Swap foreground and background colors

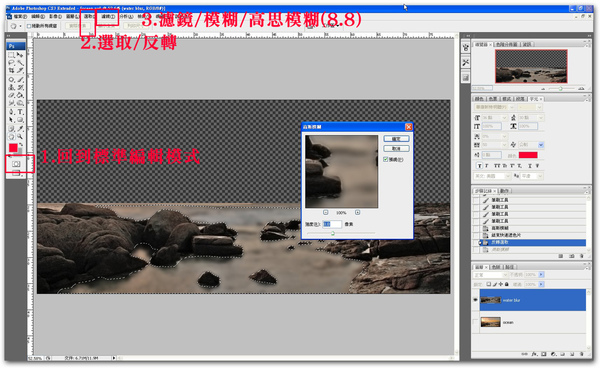click(21, 144)
